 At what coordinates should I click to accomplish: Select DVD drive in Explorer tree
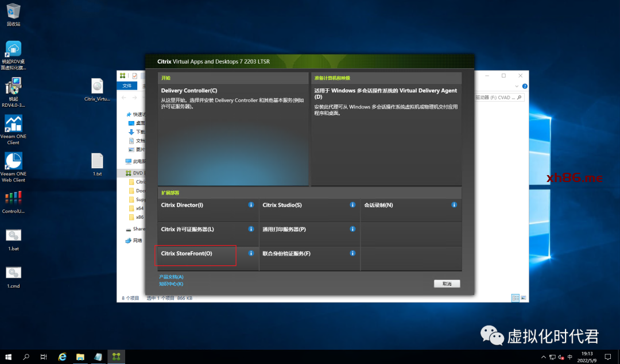click(135, 173)
